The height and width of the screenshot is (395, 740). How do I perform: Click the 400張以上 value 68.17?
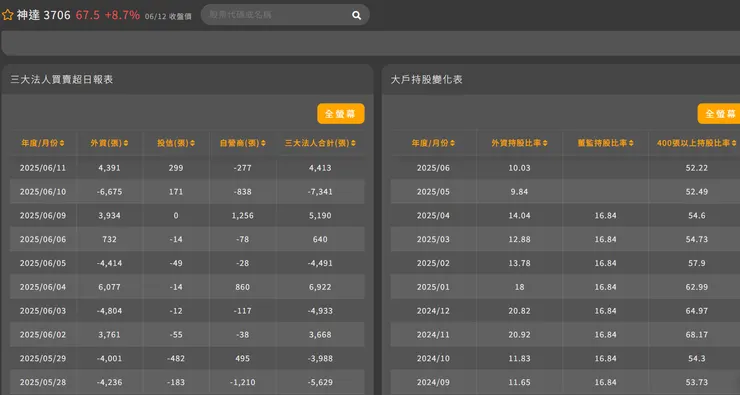pyautogui.click(x=697, y=335)
